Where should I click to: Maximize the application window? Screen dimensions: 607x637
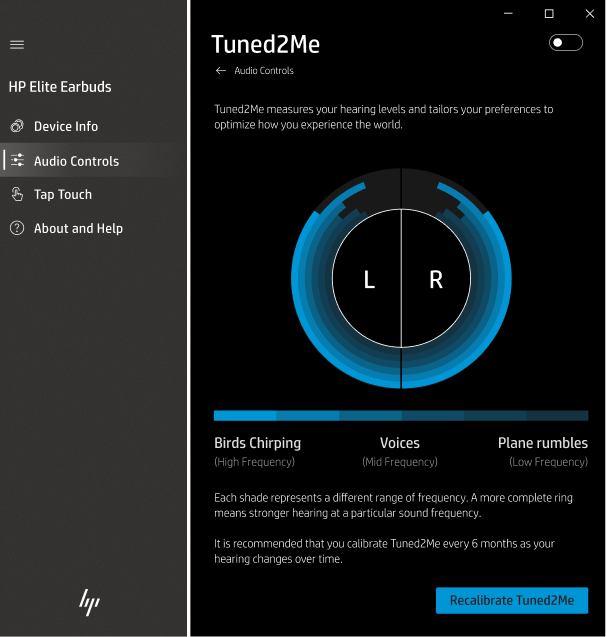(x=549, y=14)
